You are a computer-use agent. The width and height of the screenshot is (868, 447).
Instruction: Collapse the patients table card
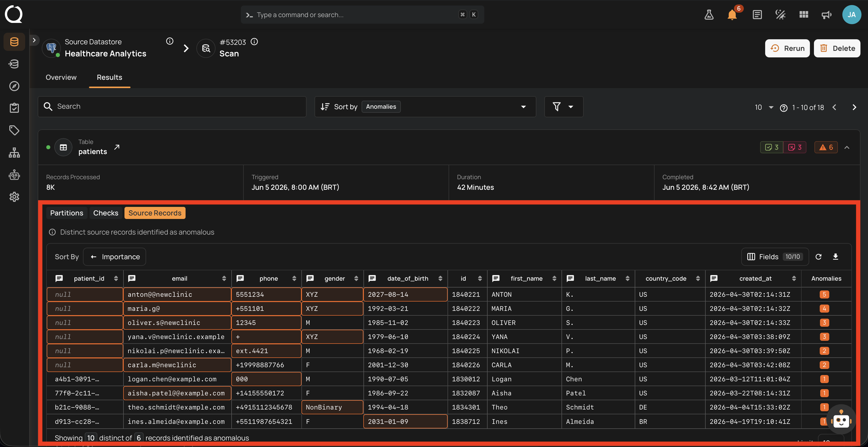pyautogui.click(x=847, y=147)
